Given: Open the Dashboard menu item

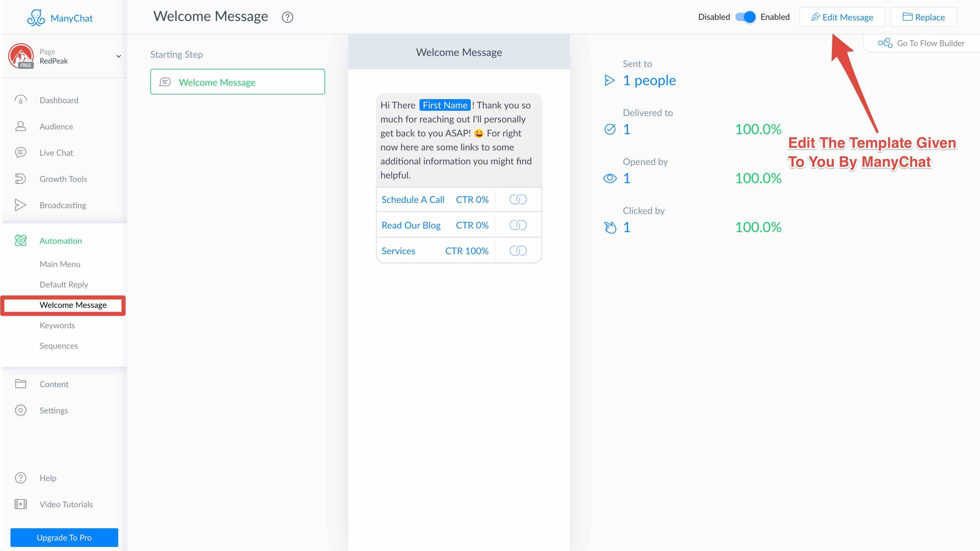Looking at the screenshot, I should (59, 100).
